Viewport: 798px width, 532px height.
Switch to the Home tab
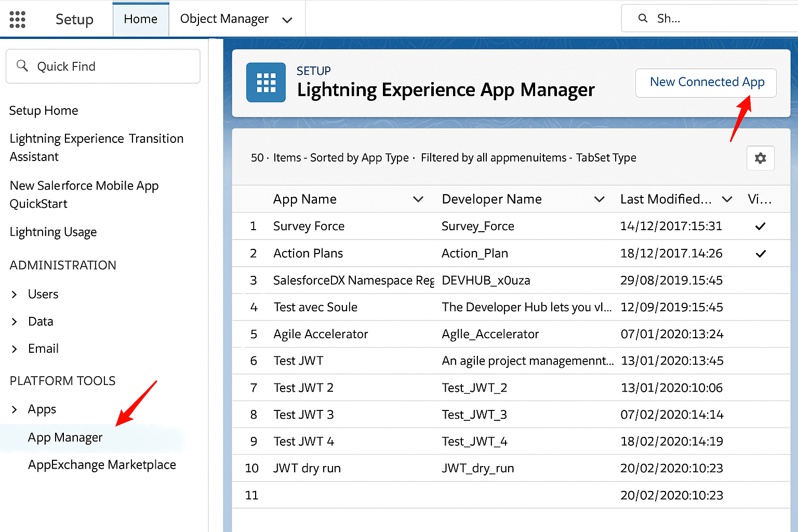(x=140, y=19)
